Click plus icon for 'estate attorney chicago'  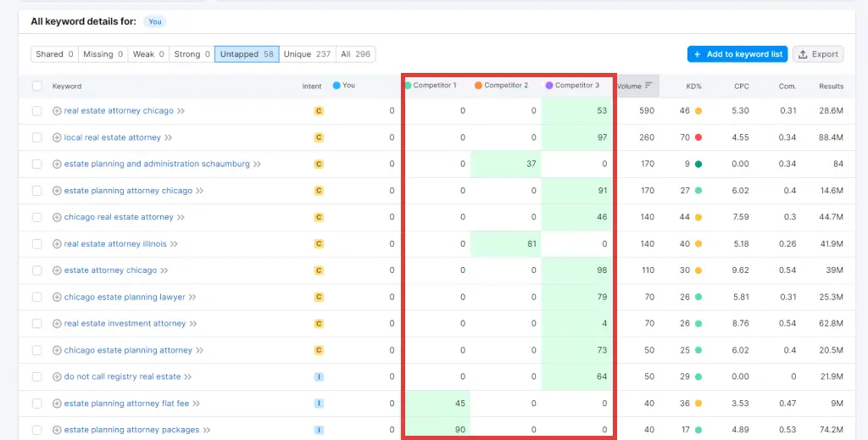point(57,270)
